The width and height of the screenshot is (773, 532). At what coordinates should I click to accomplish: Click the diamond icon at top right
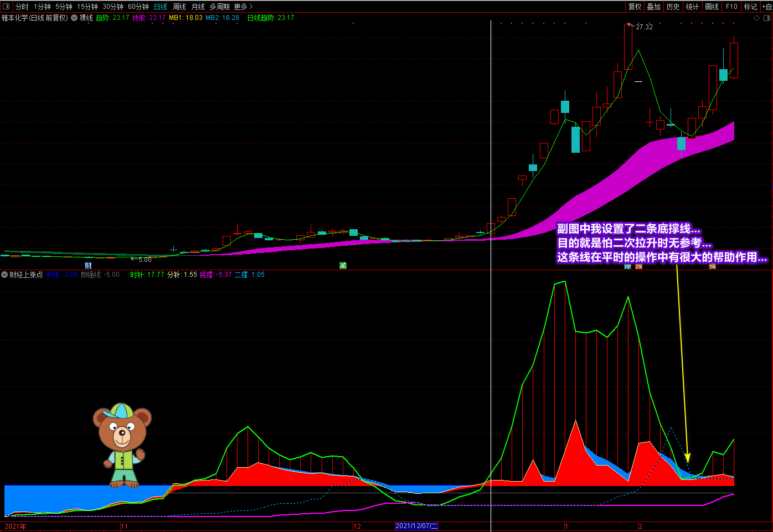[x=757, y=18]
